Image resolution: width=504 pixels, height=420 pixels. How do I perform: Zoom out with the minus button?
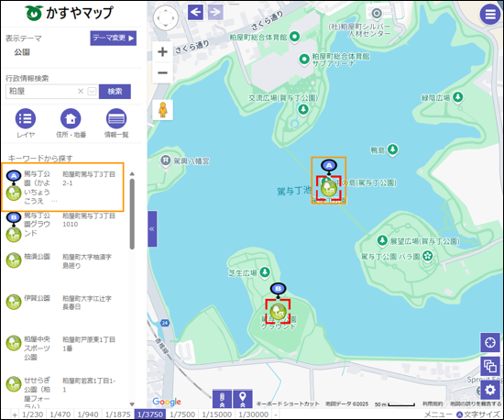pos(162,72)
